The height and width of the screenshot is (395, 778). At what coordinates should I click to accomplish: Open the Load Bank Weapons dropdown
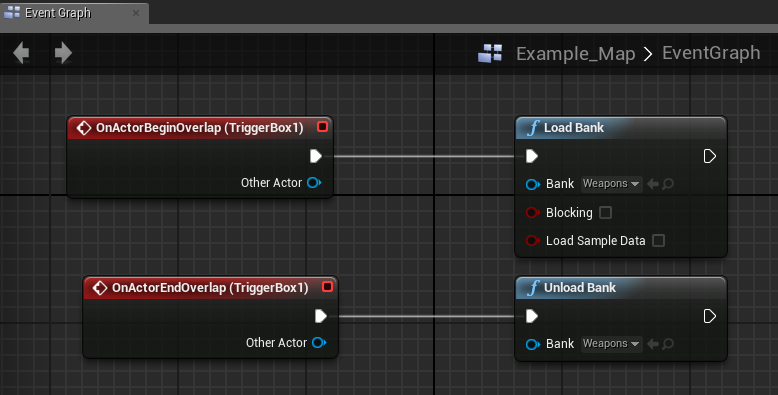click(611, 184)
